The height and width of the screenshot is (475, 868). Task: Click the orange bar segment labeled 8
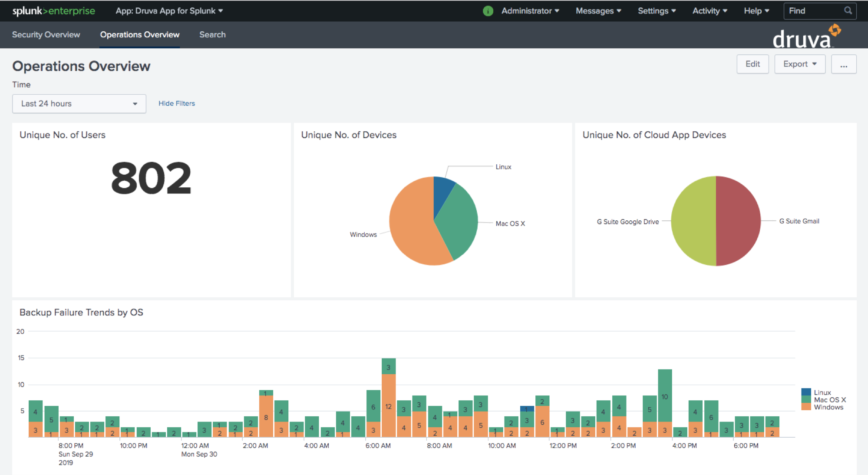pos(266,416)
